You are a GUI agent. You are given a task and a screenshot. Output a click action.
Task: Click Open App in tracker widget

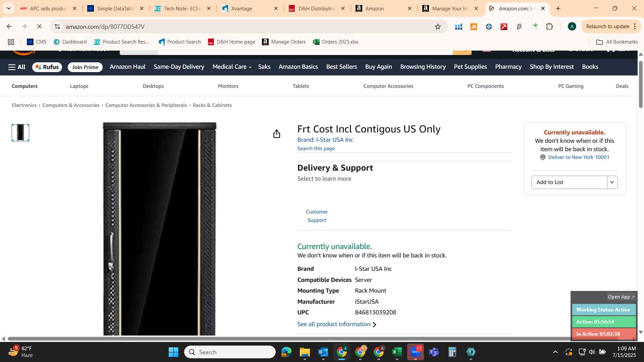[x=621, y=297]
